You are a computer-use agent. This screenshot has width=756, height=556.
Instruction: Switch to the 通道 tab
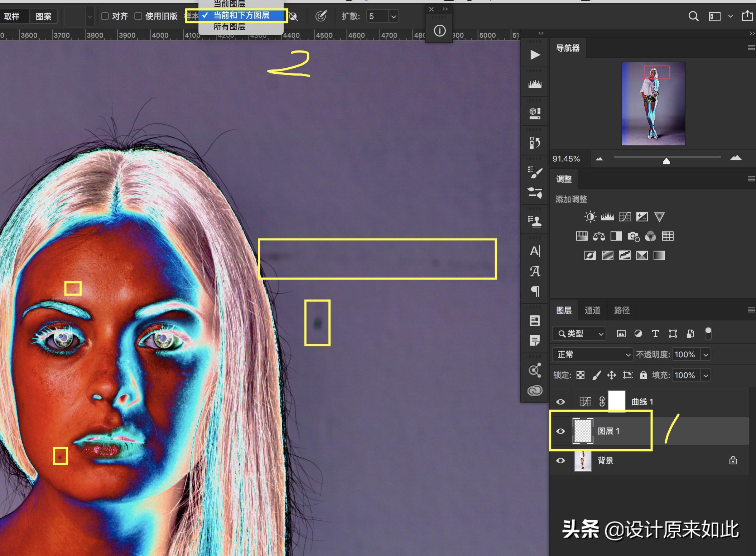592,310
